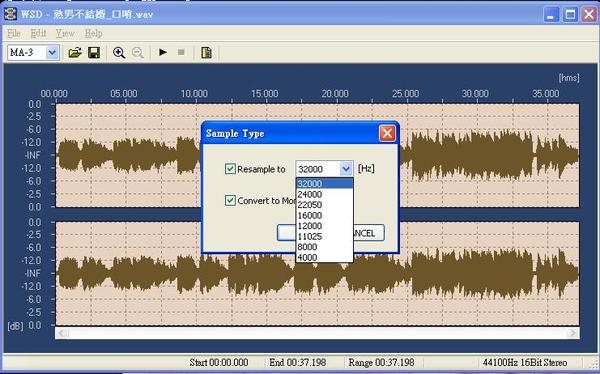Zoom out of the waveform
Image resolution: width=600 pixels, height=374 pixels.
pyautogui.click(x=138, y=52)
